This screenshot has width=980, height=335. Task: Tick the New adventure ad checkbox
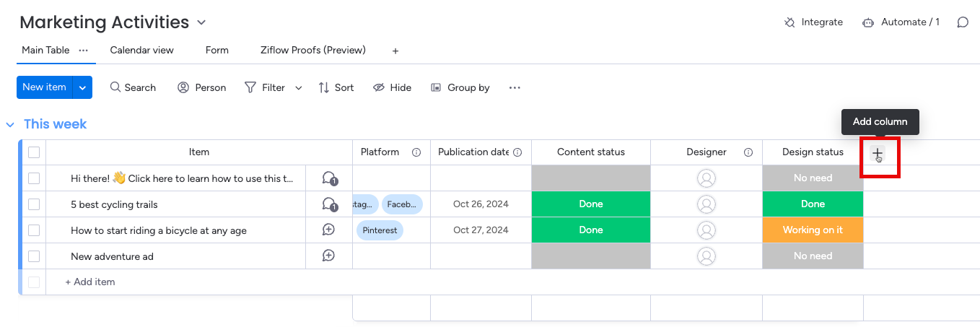(x=34, y=256)
